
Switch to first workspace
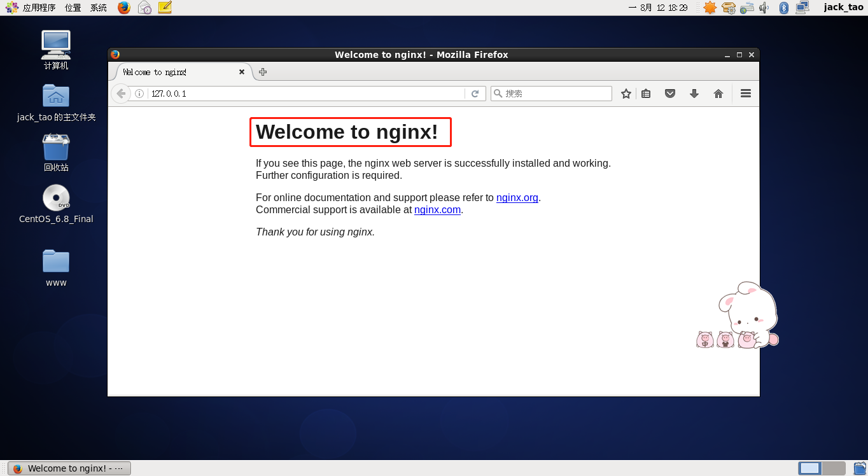point(810,468)
